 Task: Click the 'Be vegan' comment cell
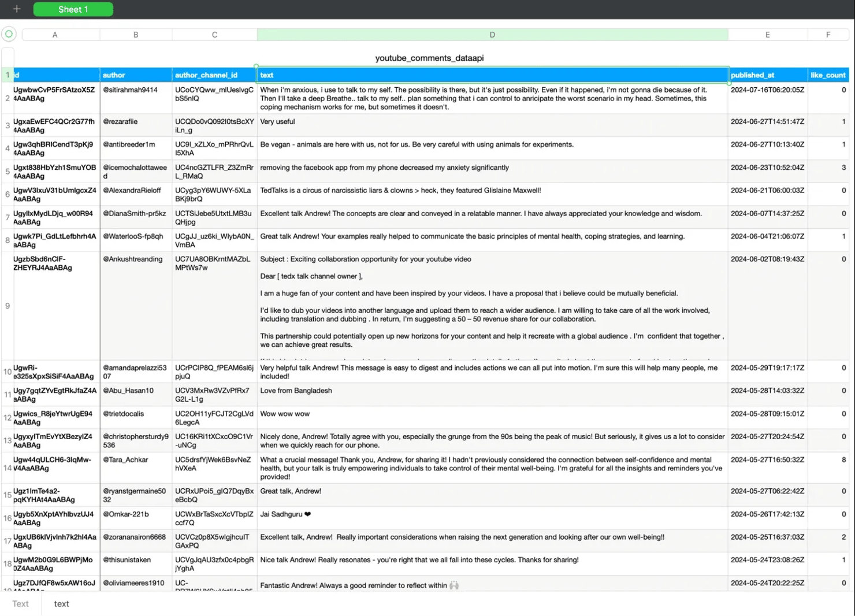click(492, 149)
